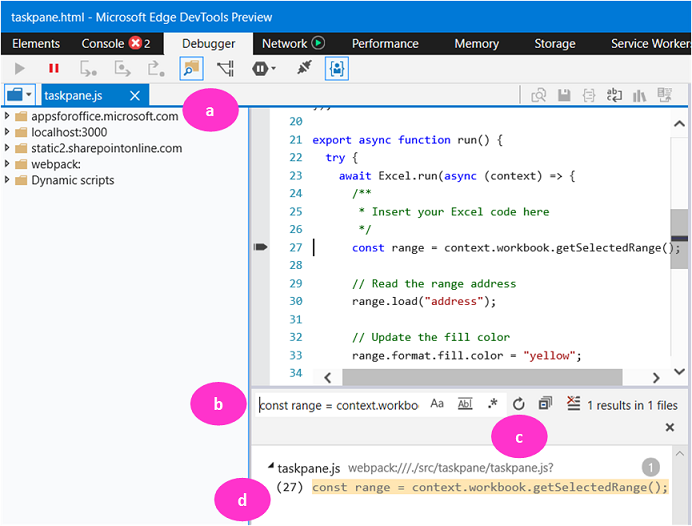Expand the Dynamic scripts folder

7,180
